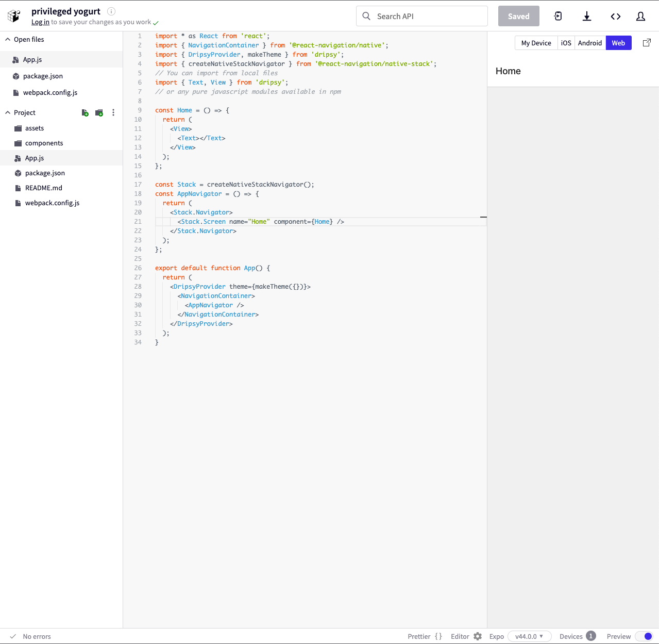Toggle the Preview switch off

click(x=646, y=636)
